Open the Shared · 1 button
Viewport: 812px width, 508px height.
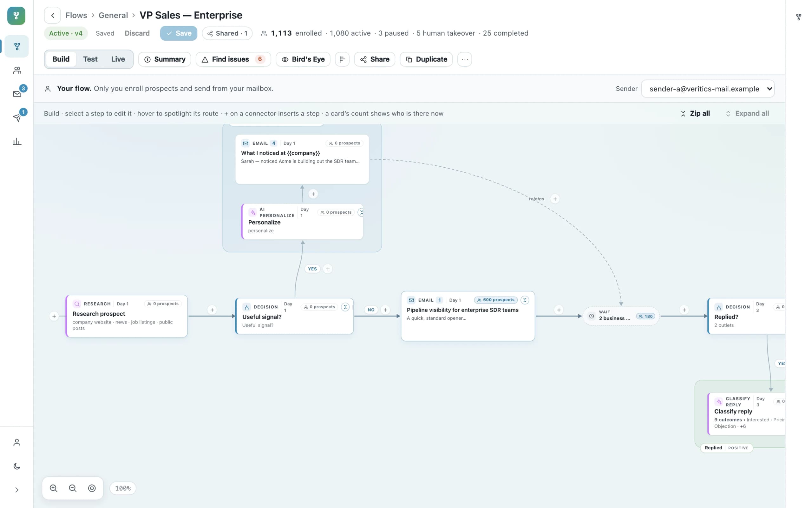(227, 33)
